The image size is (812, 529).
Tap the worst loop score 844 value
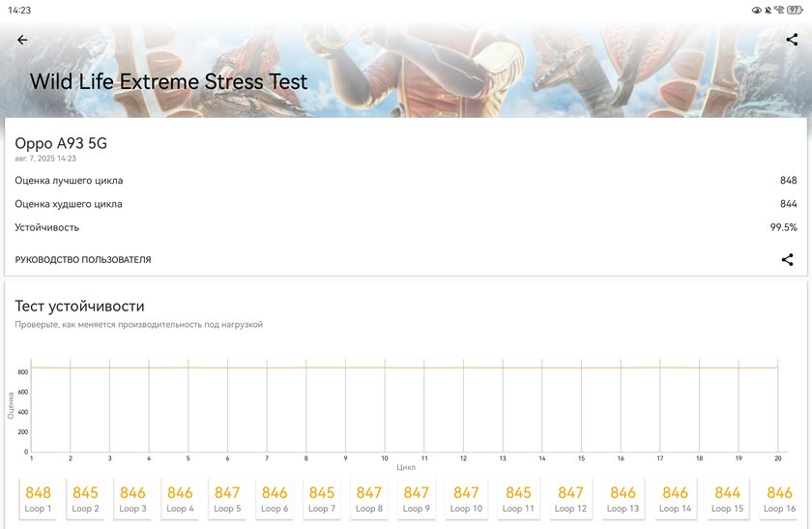coord(788,204)
